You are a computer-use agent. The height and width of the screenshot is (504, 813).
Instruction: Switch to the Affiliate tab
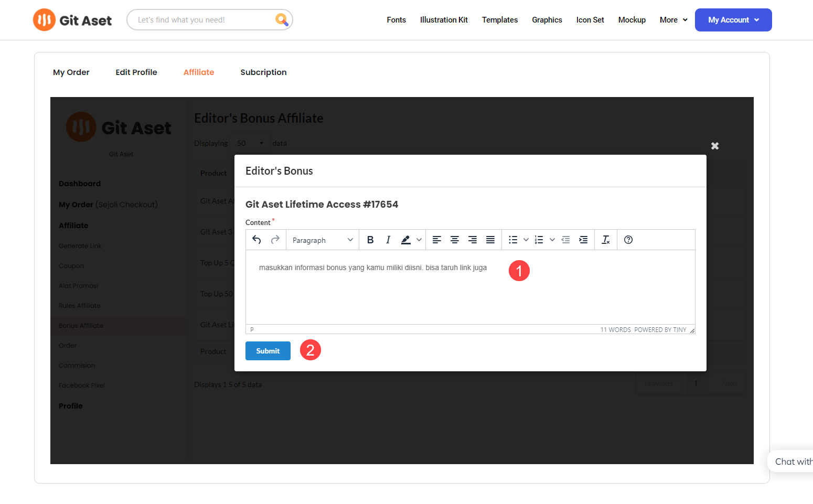click(199, 72)
